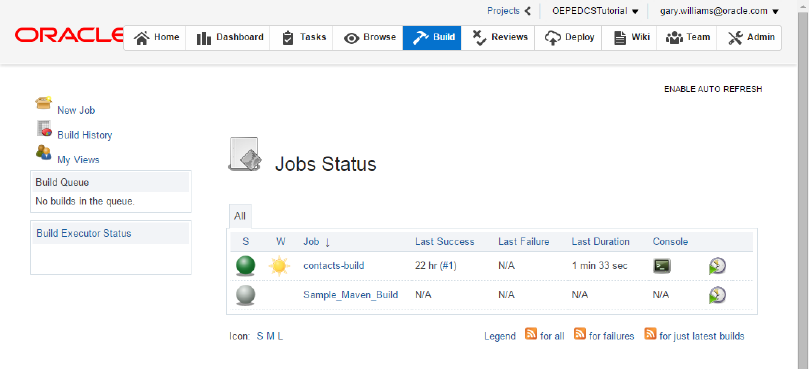
Task: Click the RSS icon for just latest builds
Action: pos(650,334)
